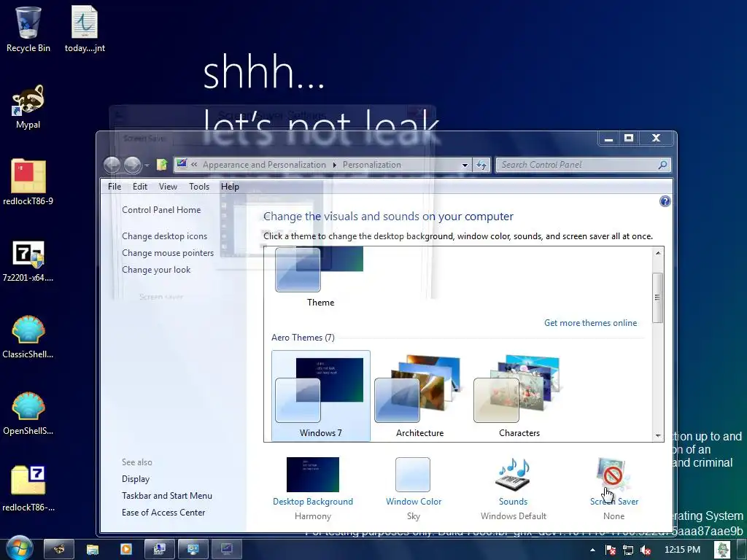
Task: Click the Show desktop button
Action: pyautogui.click(x=742, y=550)
